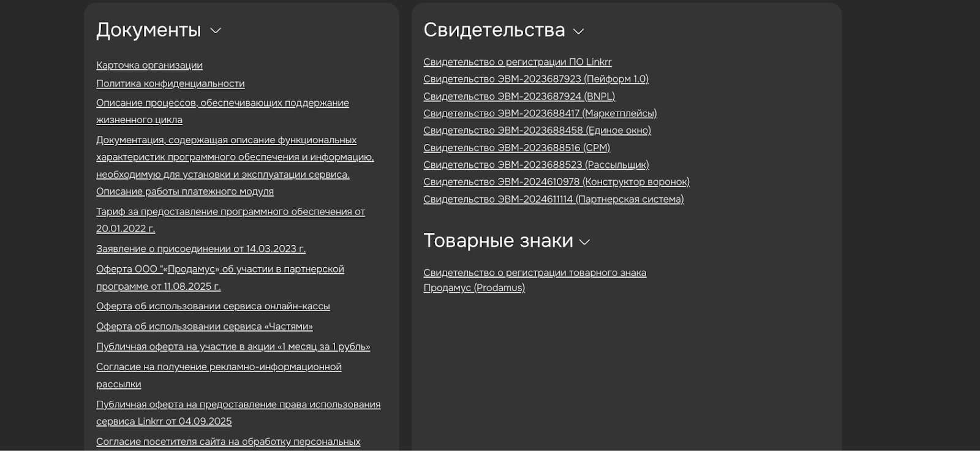Open Публичная оферта сервиса Linkrr от 04.09.2025

pos(238,412)
